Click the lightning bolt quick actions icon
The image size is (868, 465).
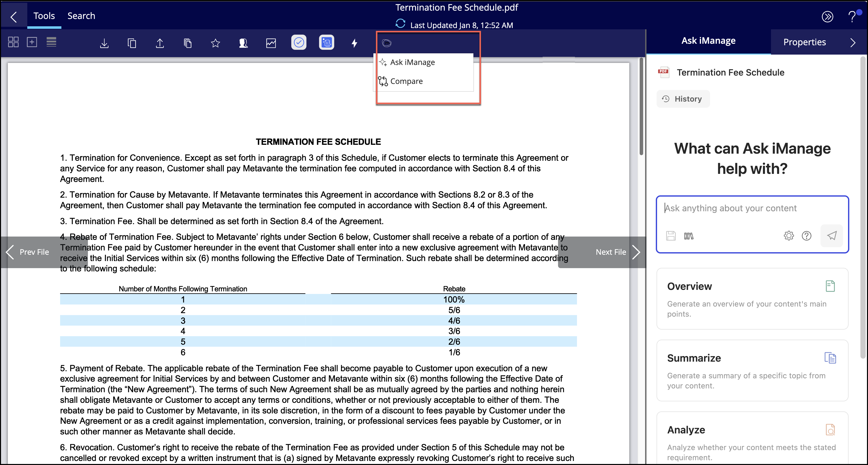click(x=354, y=43)
